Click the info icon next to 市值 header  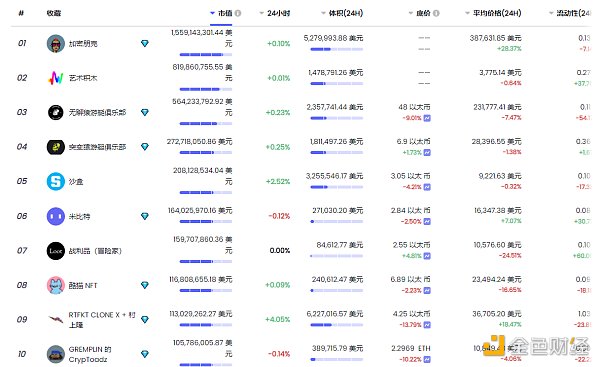tap(238, 13)
